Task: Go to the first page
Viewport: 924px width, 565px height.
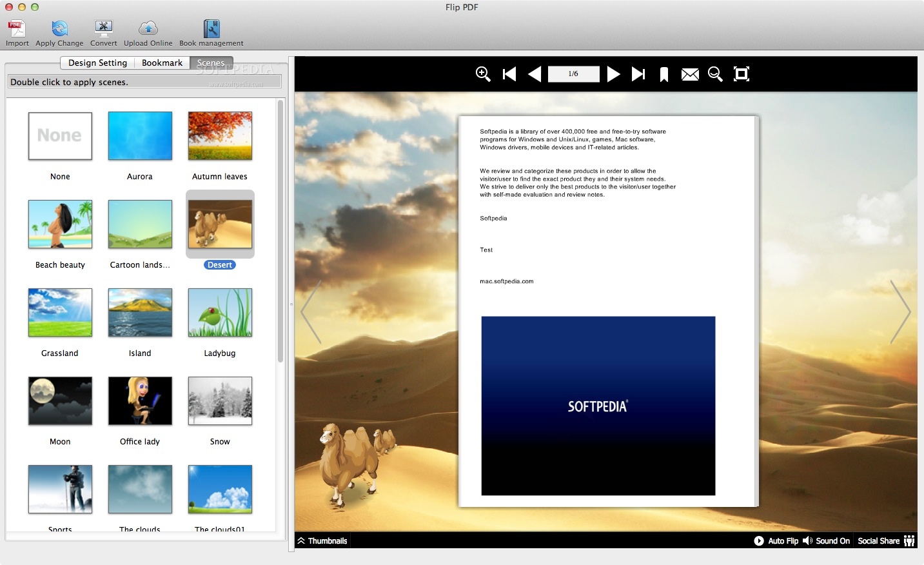Action: point(509,74)
